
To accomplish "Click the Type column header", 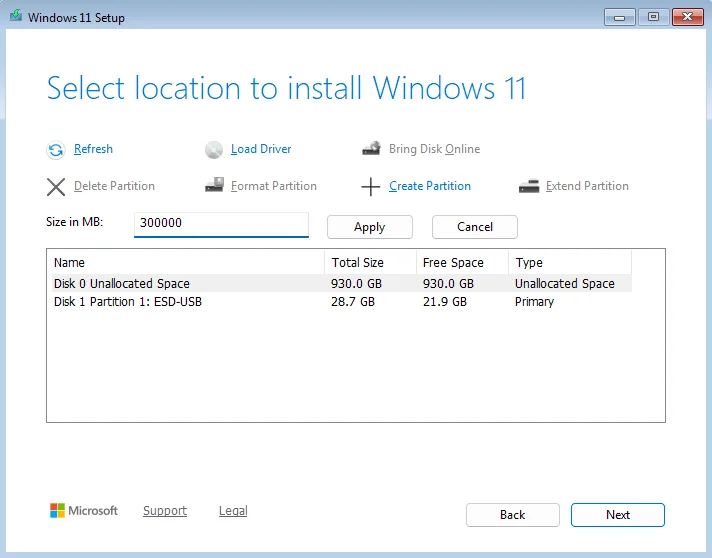I will coord(570,262).
